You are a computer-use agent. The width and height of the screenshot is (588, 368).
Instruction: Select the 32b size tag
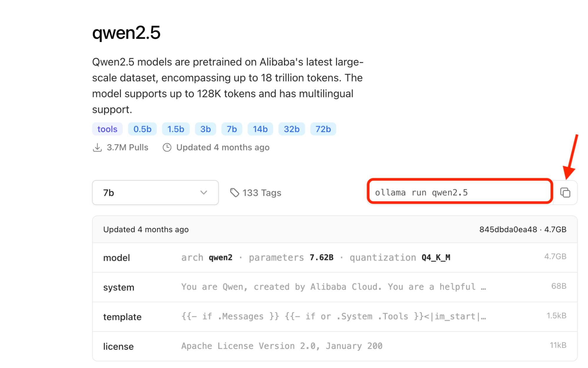[291, 129]
